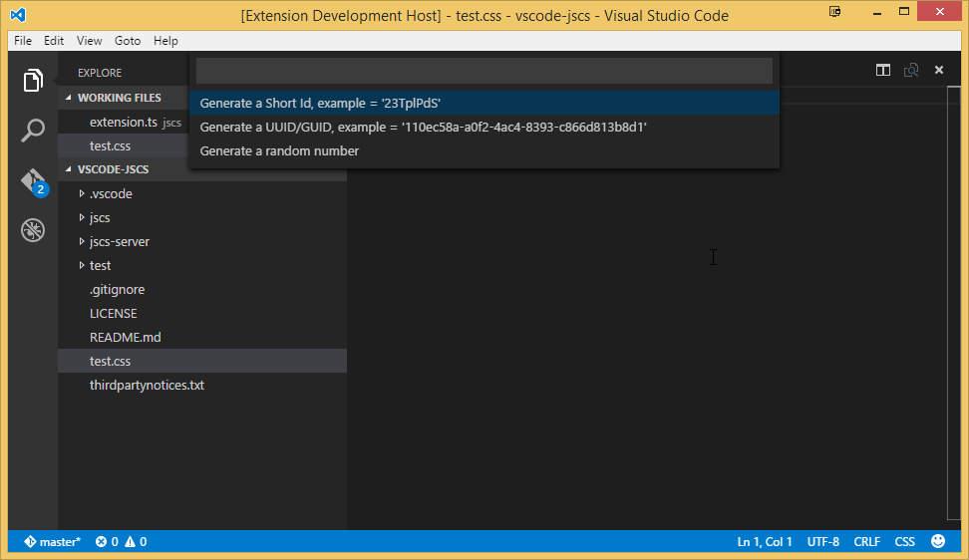Screen dimensions: 969x560
Task: Expand the jscs folder
Action: click(x=82, y=217)
